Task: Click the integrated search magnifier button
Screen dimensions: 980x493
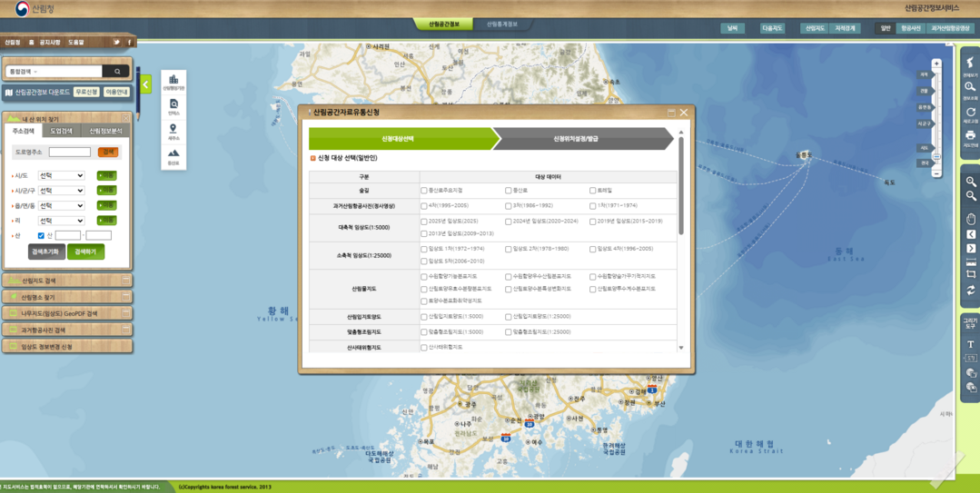Action: point(116,71)
